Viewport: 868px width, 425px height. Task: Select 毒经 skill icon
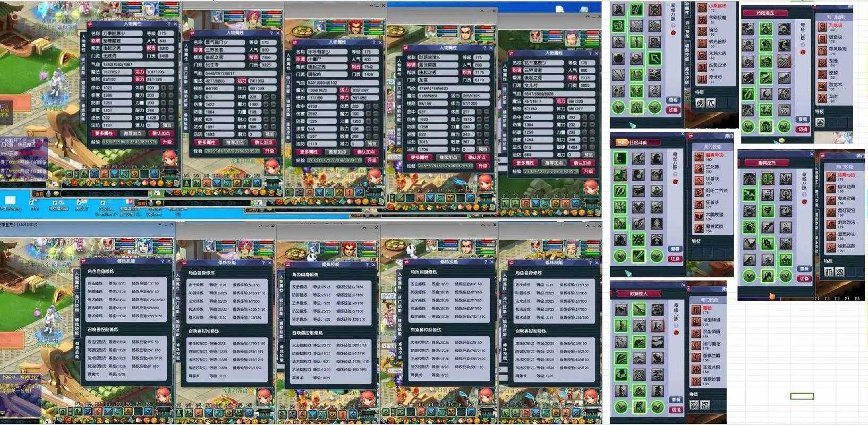tap(695, 310)
